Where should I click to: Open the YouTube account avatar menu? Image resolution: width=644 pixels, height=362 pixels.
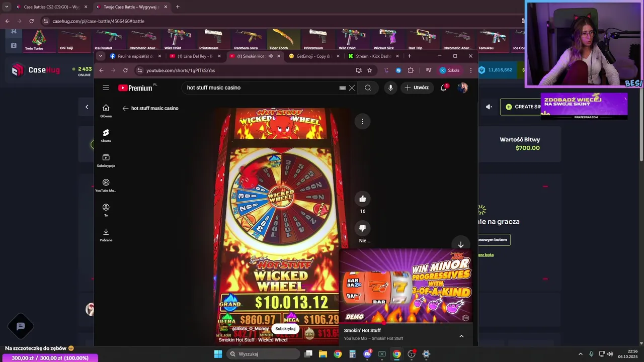(463, 87)
